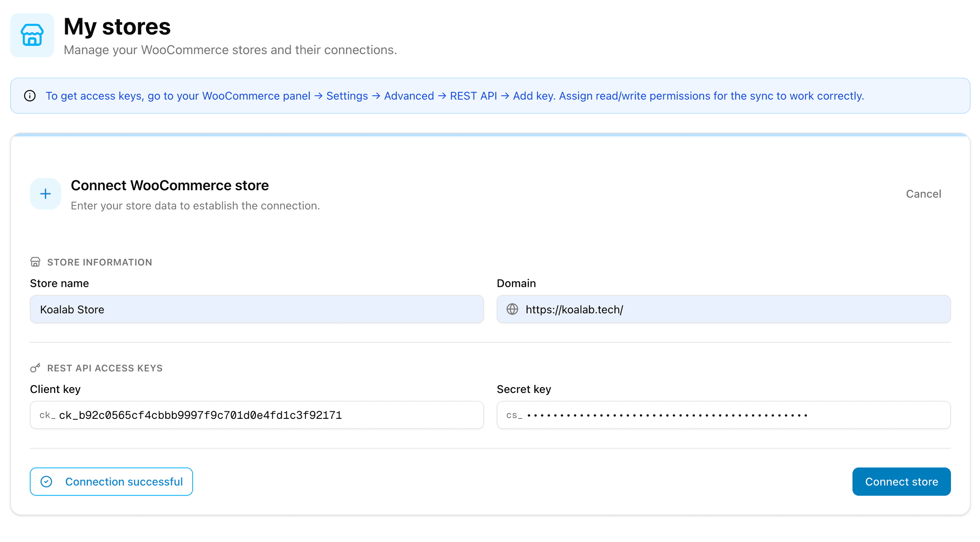
Task: Click the access keys instruction text
Action: 454,96
